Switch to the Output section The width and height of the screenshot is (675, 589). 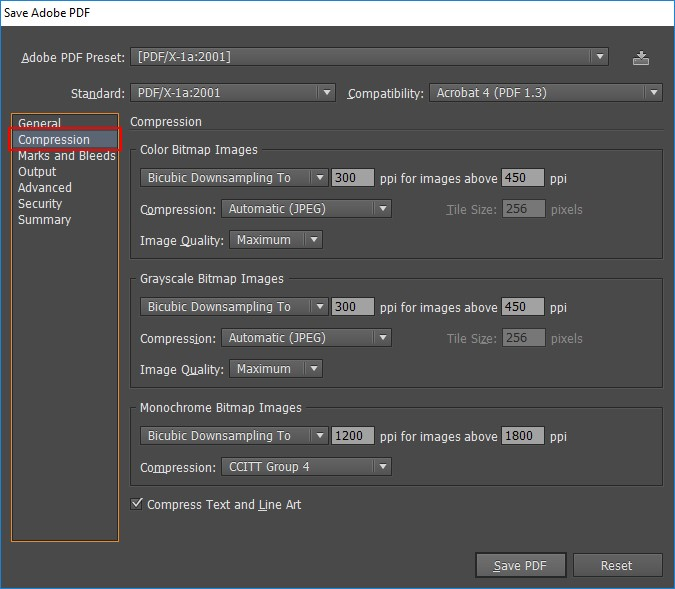click(x=37, y=172)
